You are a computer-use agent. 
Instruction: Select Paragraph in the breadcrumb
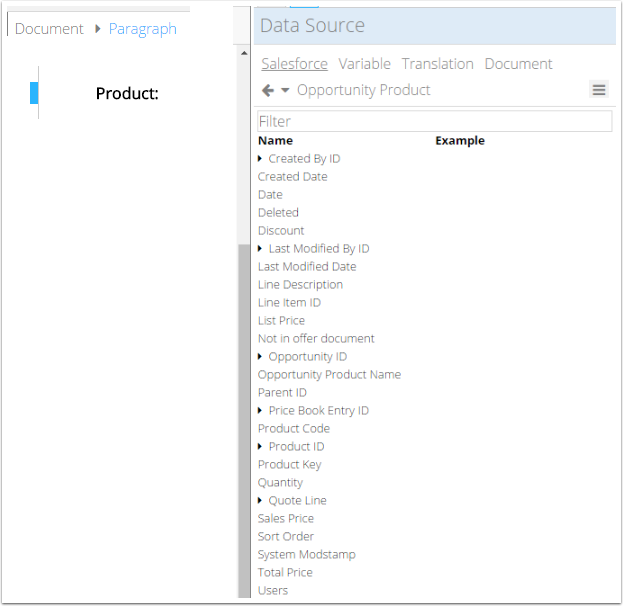coord(142,29)
